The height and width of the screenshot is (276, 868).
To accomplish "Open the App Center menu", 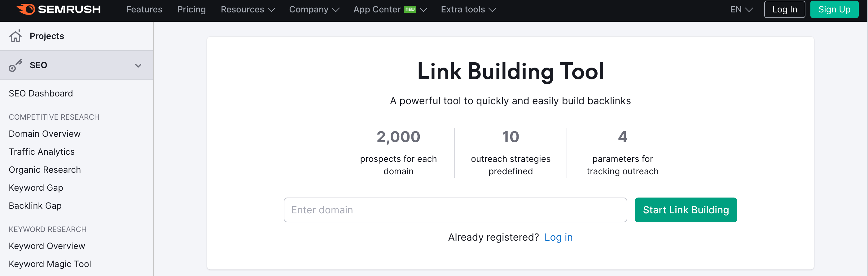I will 390,9.
